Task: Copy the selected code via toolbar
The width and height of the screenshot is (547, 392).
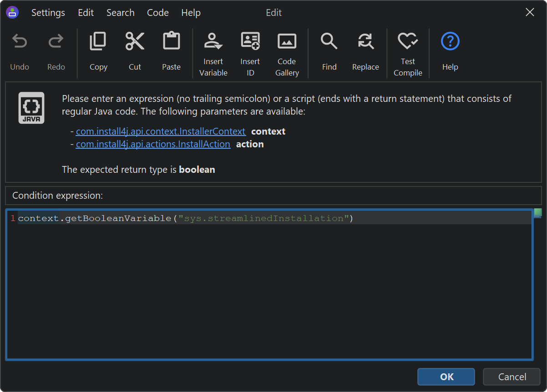Action: 98,42
